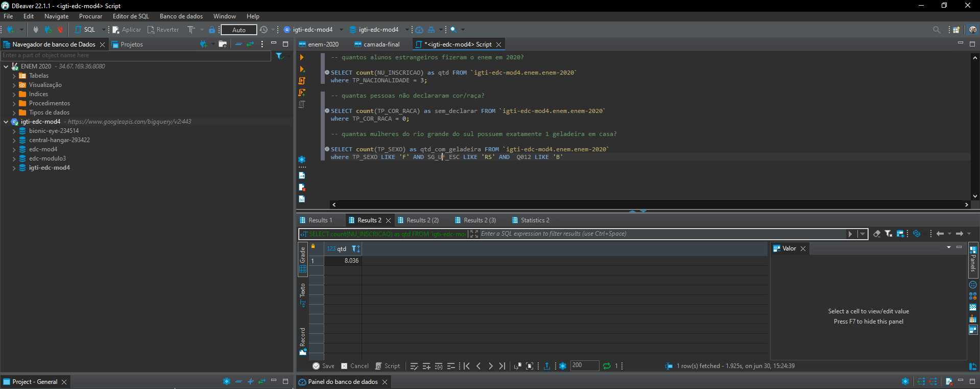Image resolution: width=980 pixels, height=389 pixels.
Task: Expand the edc-mod4 dataset node
Action: click(x=14, y=149)
